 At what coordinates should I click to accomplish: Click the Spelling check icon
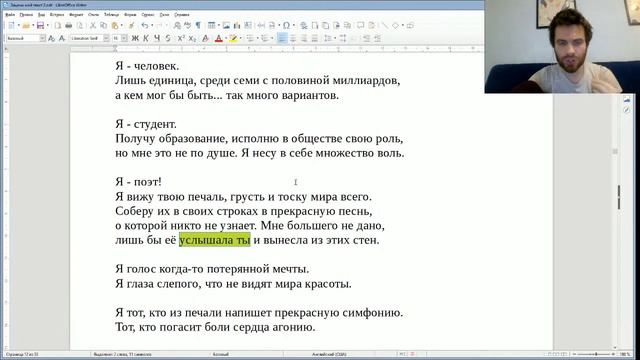[x=187, y=25]
